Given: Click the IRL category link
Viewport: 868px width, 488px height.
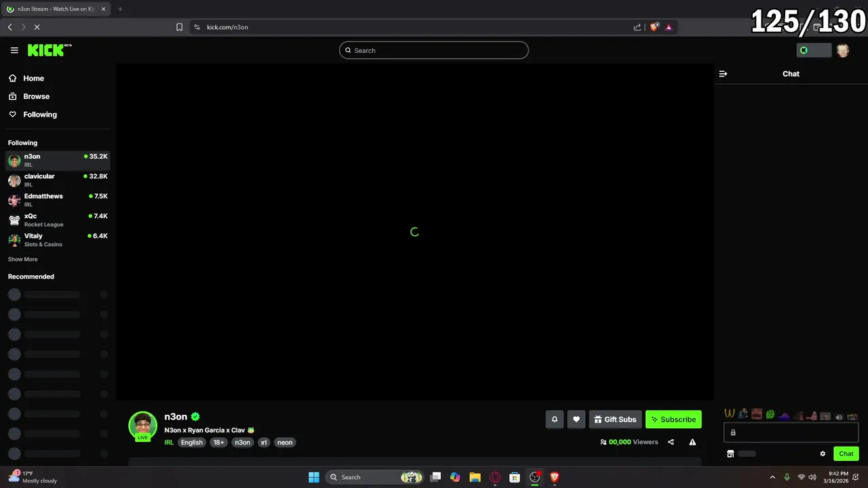Looking at the screenshot, I should coord(169,443).
